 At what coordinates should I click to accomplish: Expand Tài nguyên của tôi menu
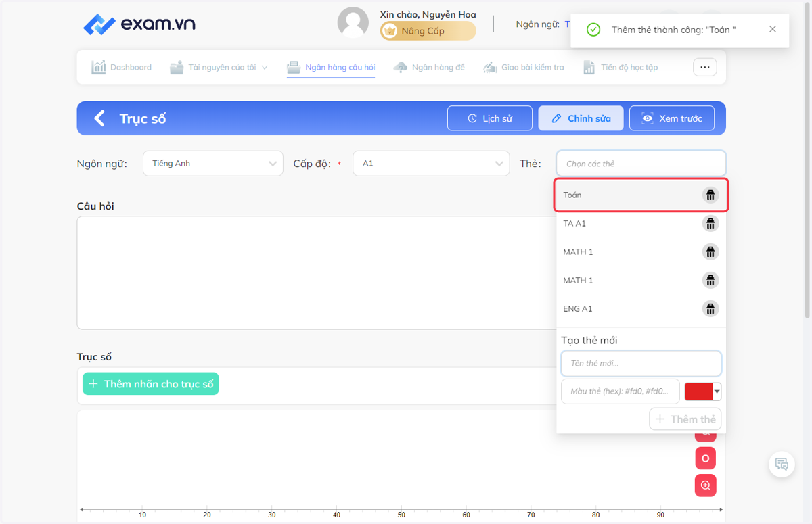coord(219,68)
